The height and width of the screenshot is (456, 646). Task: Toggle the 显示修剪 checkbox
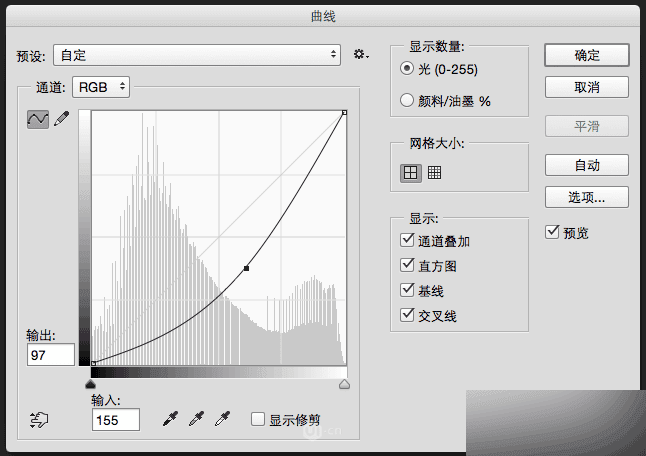coord(258,419)
